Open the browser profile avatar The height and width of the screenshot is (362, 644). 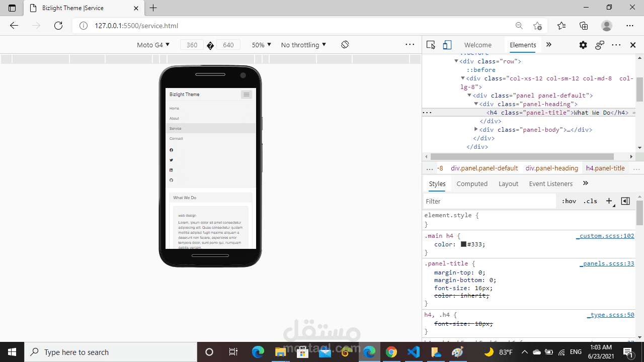pyautogui.click(x=607, y=26)
